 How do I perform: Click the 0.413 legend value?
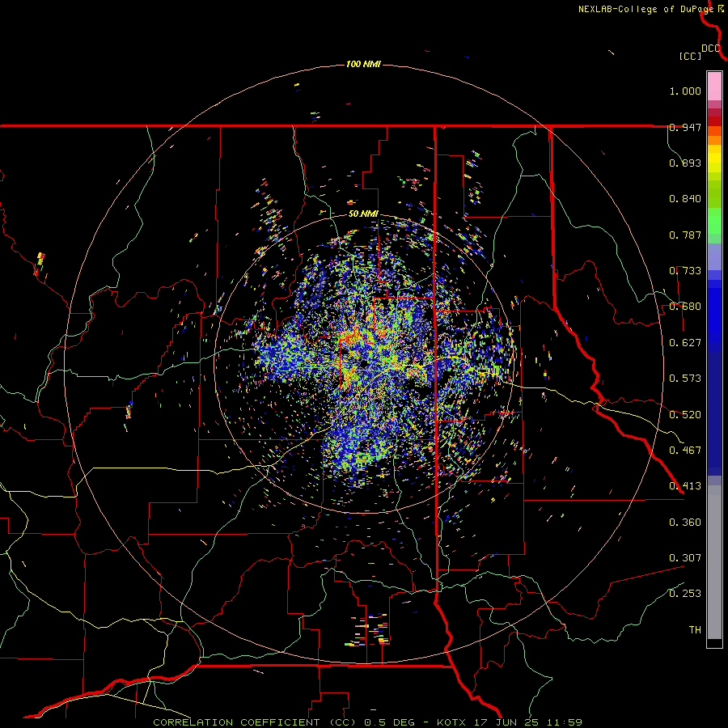pos(685,486)
